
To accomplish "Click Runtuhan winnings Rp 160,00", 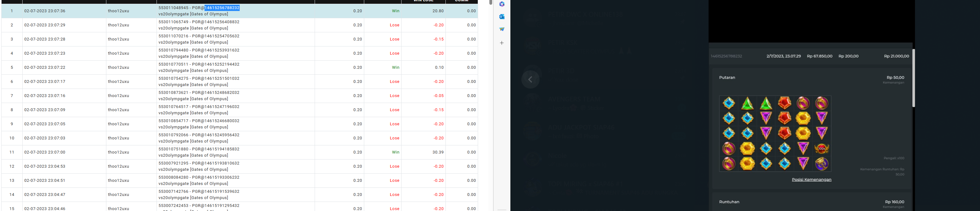I will [894, 202].
